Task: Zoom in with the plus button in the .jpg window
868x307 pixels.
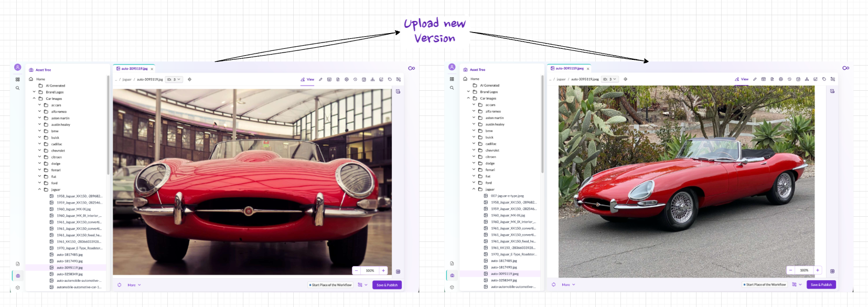Action: [383, 271]
